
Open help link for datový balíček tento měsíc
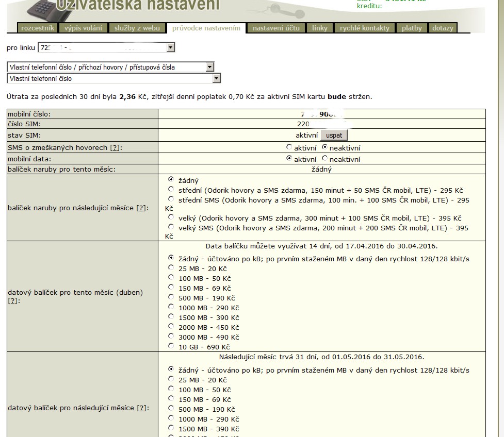tap(12, 301)
